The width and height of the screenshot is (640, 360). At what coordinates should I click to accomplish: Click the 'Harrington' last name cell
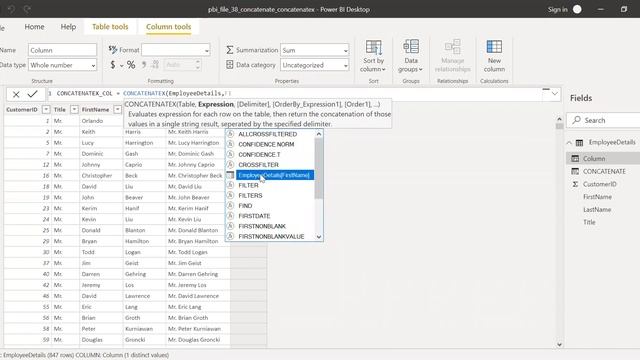click(139, 143)
